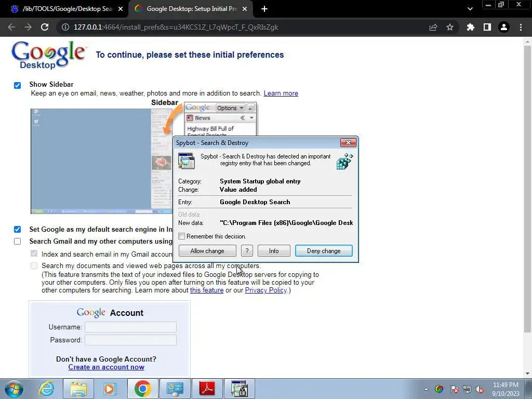Open Windows Media Player from taskbar
The image size is (532, 399).
[110, 389]
